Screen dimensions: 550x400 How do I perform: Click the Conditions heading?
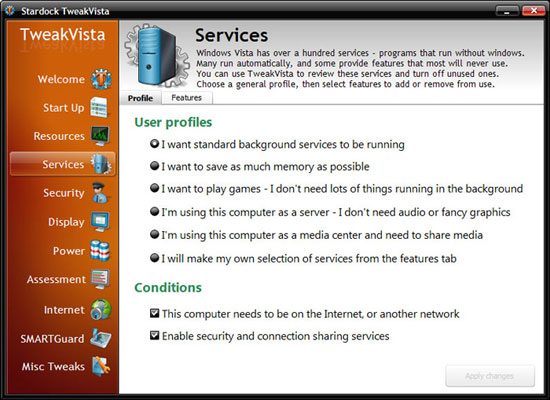(x=168, y=287)
